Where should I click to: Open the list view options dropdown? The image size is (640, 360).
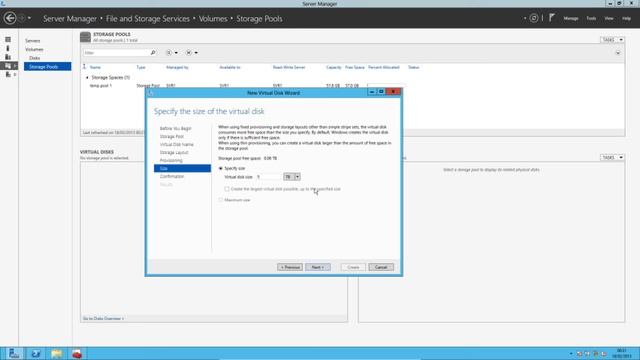tap(171, 53)
